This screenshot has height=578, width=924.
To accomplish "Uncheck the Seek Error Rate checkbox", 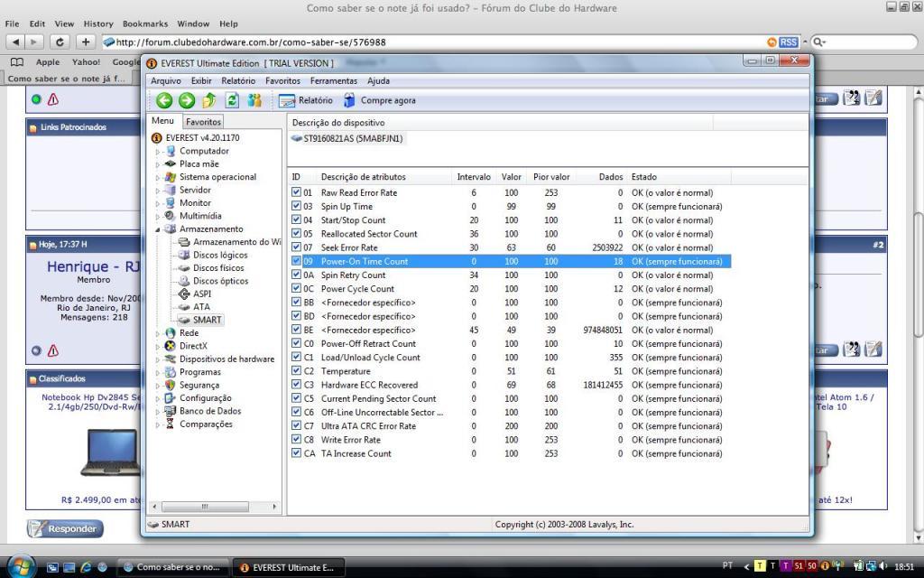I will 296,247.
